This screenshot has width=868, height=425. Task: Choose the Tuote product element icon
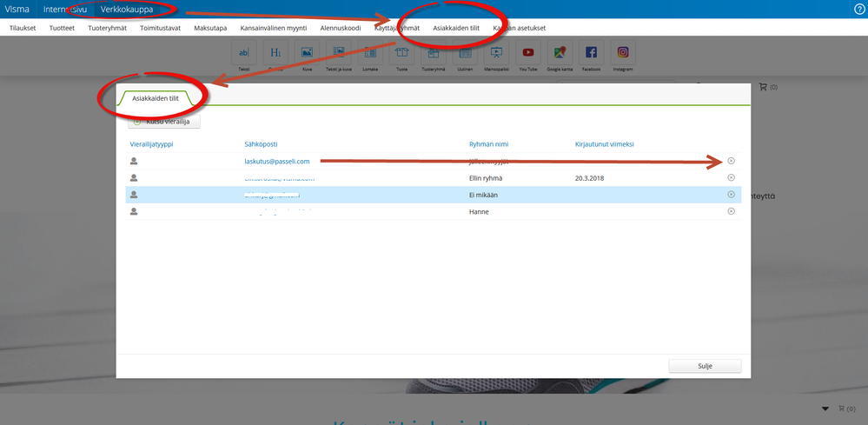click(402, 52)
